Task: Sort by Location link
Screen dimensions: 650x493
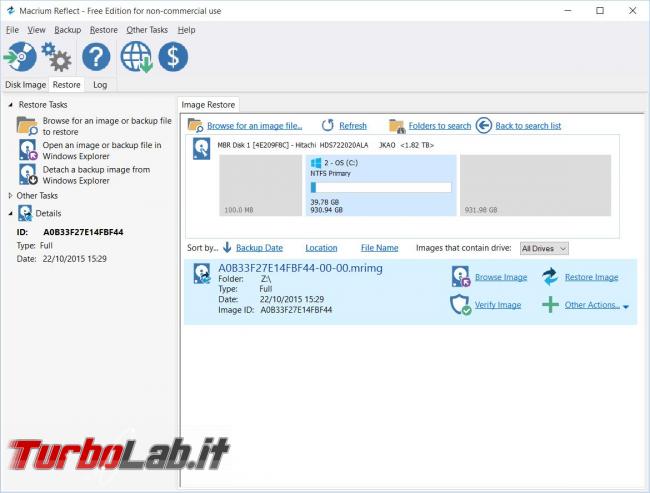Action: click(x=321, y=248)
